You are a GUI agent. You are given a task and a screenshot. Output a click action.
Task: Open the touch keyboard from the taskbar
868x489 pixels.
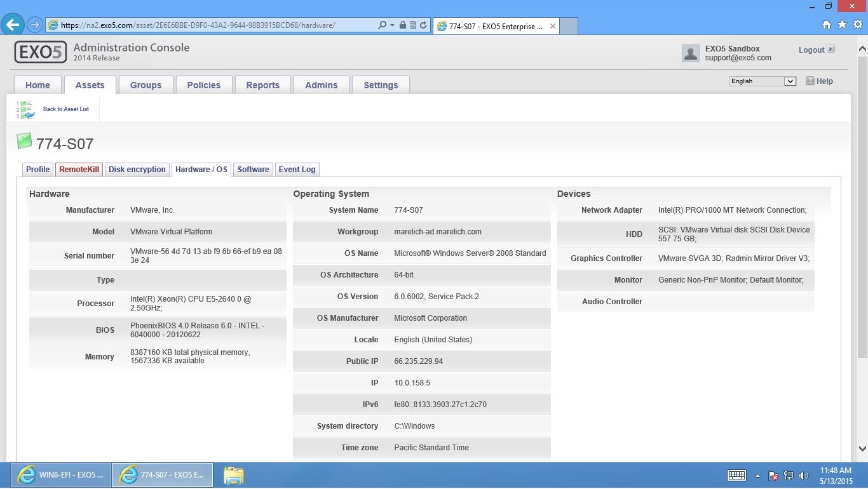tap(736, 475)
